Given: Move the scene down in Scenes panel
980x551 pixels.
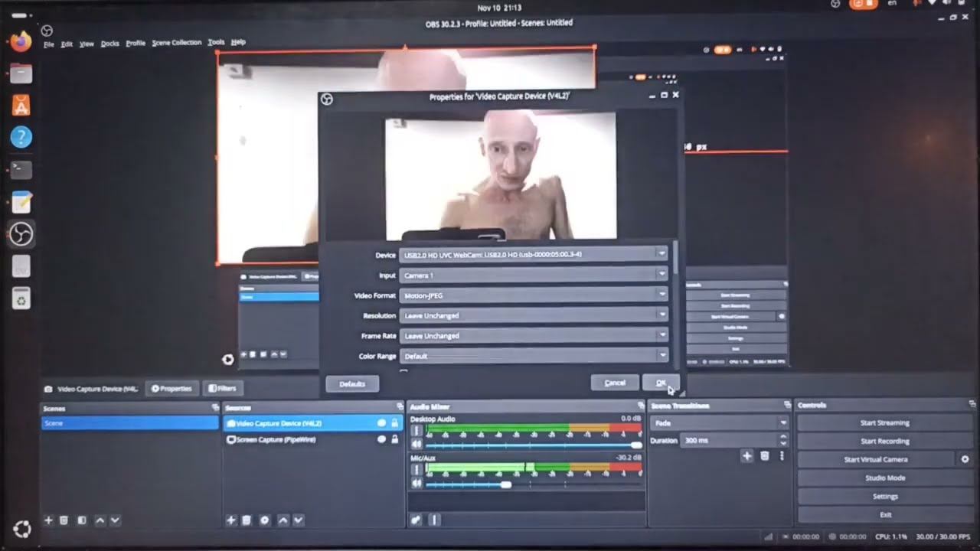Looking at the screenshot, I should (x=115, y=520).
